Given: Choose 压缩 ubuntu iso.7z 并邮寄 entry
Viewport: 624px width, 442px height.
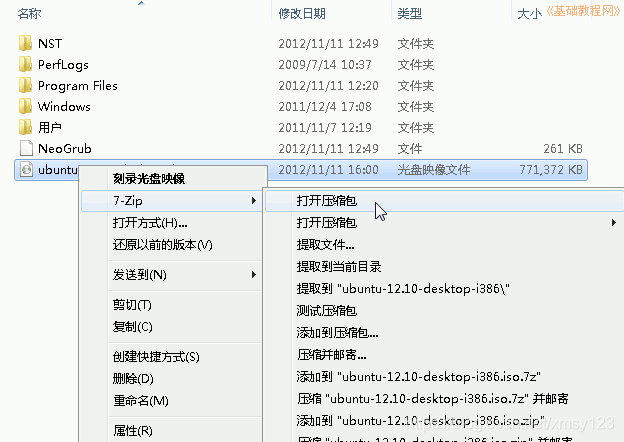Looking at the screenshot, I should (x=433, y=398).
